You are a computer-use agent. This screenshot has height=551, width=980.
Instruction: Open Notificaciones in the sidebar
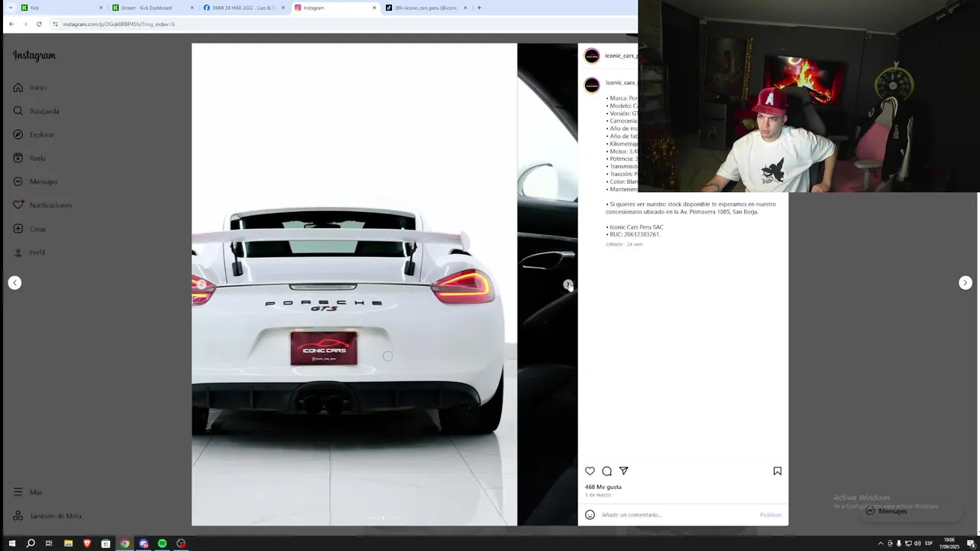pos(42,205)
